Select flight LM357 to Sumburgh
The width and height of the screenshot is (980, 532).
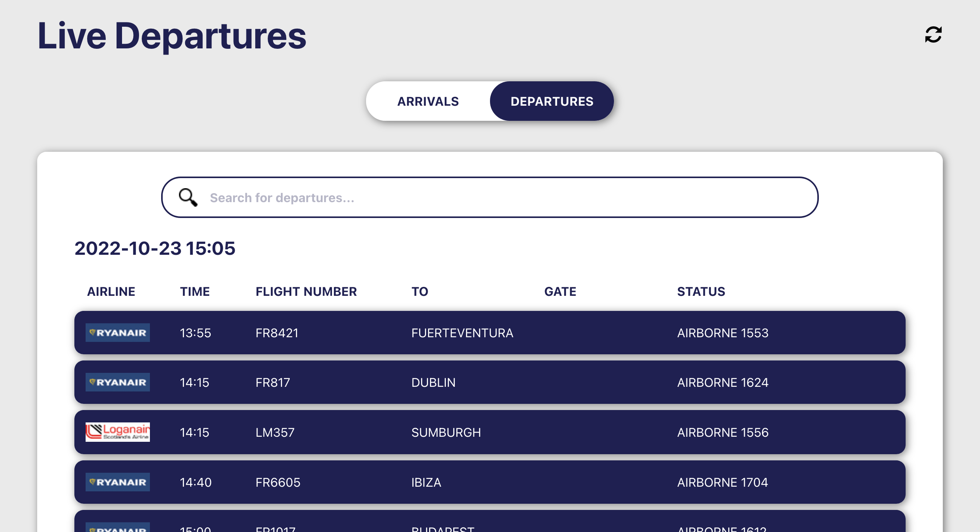(490, 432)
